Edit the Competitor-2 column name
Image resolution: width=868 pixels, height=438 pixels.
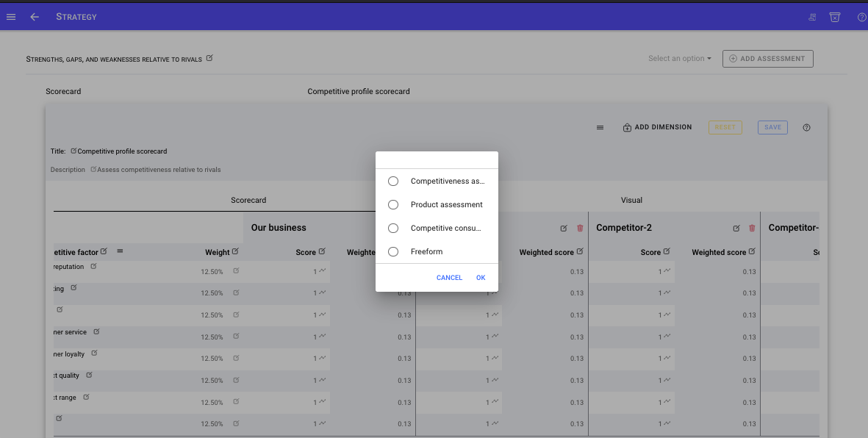click(736, 228)
